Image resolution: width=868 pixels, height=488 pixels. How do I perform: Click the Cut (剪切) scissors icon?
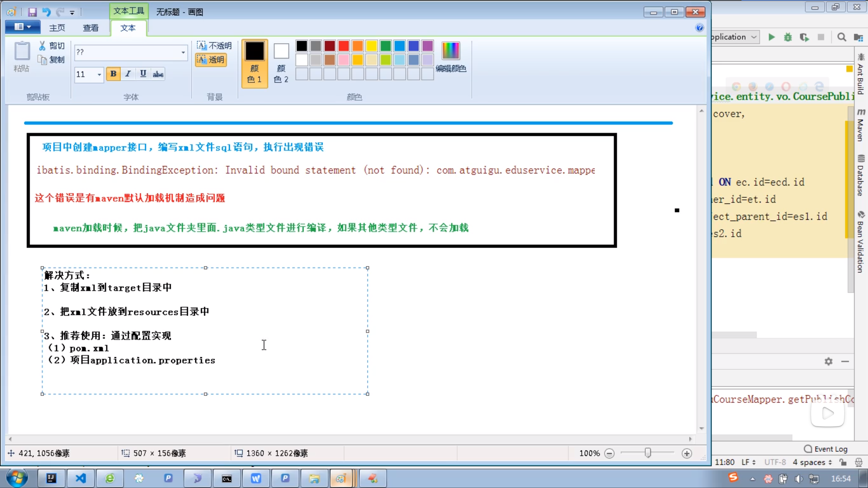click(42, 45)
